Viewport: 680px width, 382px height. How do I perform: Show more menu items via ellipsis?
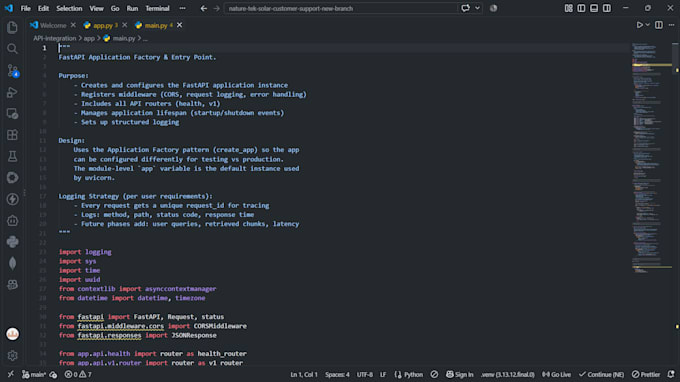click(x=183, y=8)
